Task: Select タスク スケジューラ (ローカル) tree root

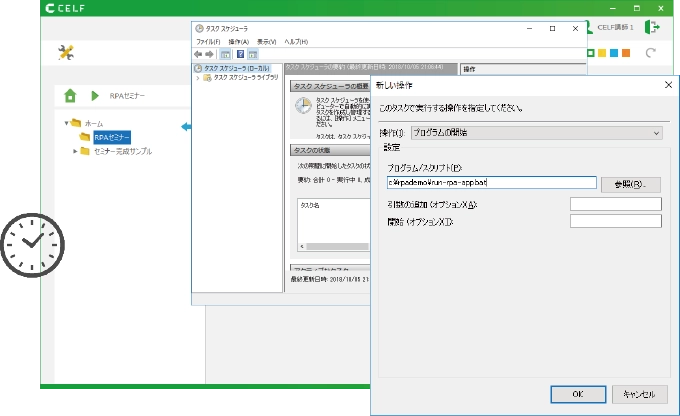Action: click(236, 69)
